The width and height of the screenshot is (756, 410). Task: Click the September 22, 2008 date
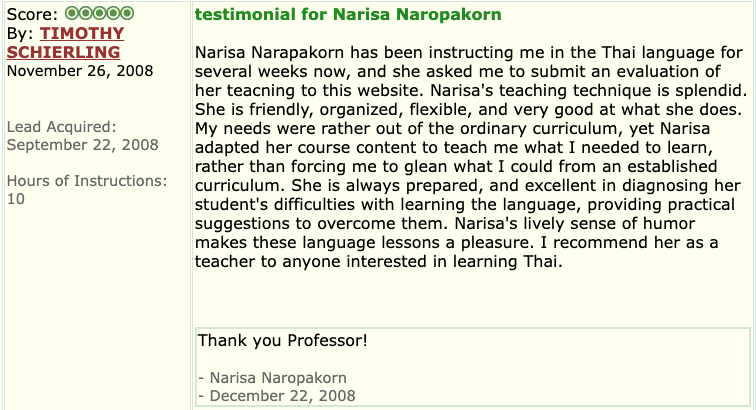coord(82,145)
